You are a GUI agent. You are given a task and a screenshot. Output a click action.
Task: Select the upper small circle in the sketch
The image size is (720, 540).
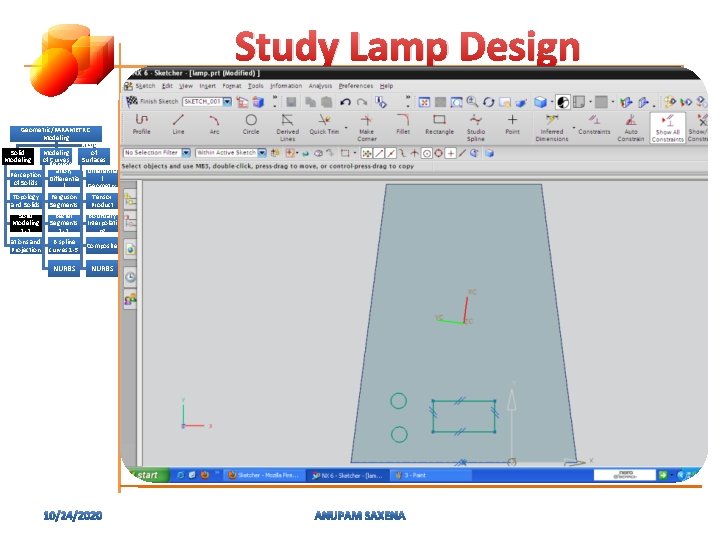click(x=398, y=401)
